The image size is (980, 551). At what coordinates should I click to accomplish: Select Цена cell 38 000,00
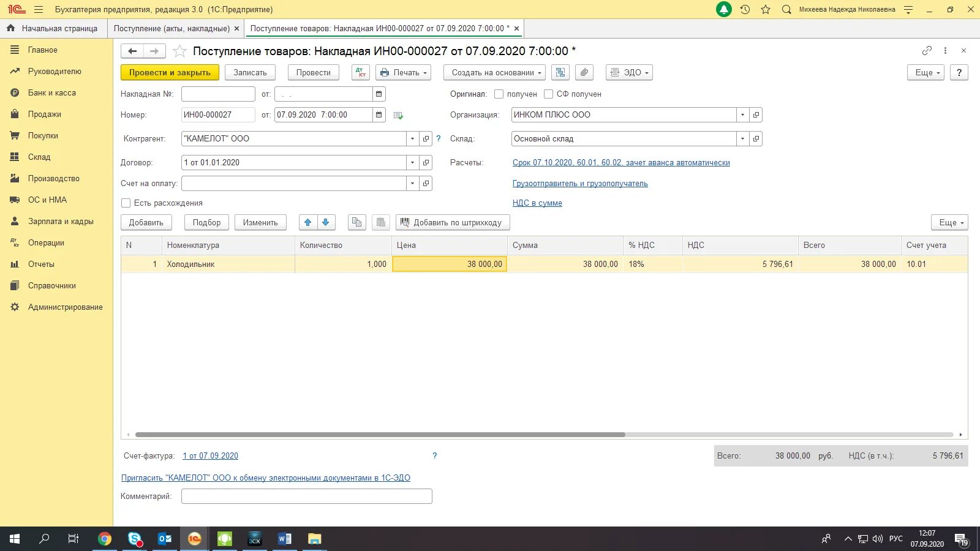[450, 264]
